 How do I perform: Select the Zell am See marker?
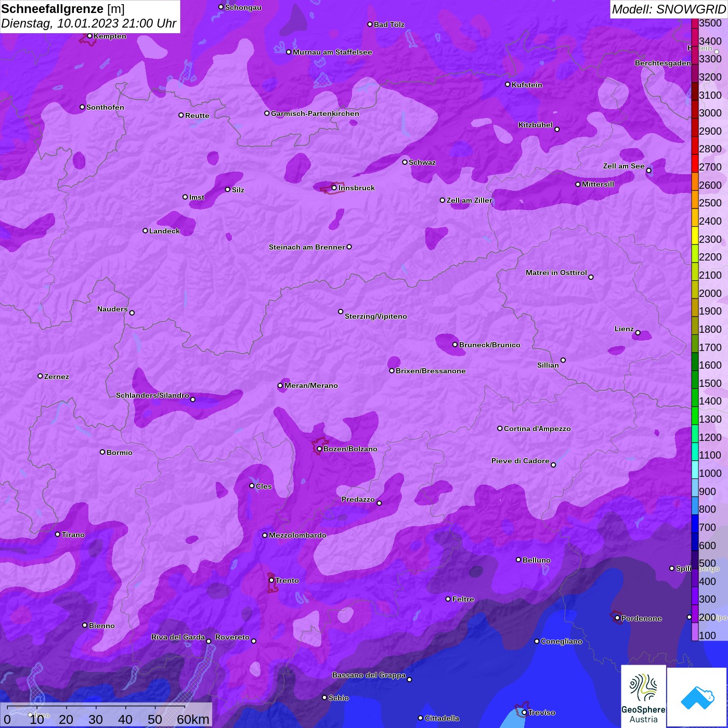click(x=648, y=171)
